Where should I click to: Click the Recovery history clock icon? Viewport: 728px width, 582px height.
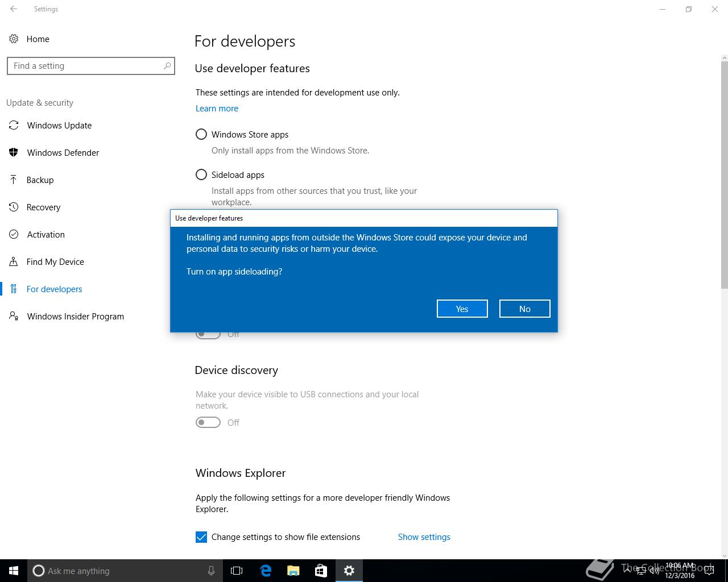click(14, 207)
